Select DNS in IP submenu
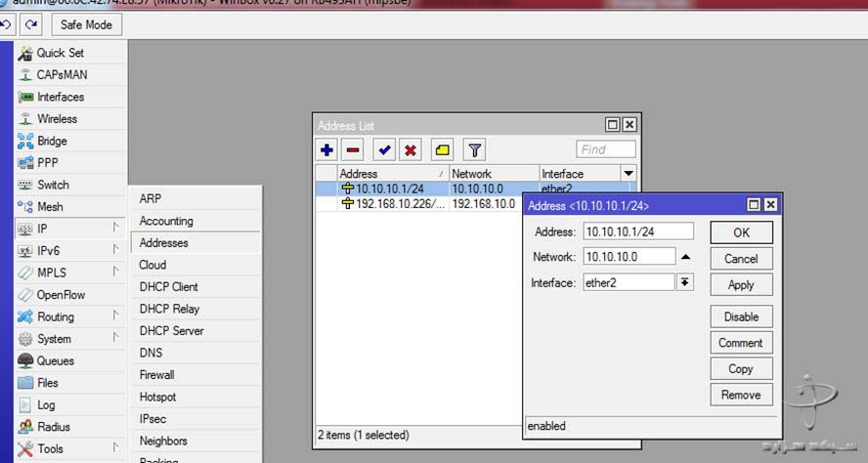 (x=195, y=353)
